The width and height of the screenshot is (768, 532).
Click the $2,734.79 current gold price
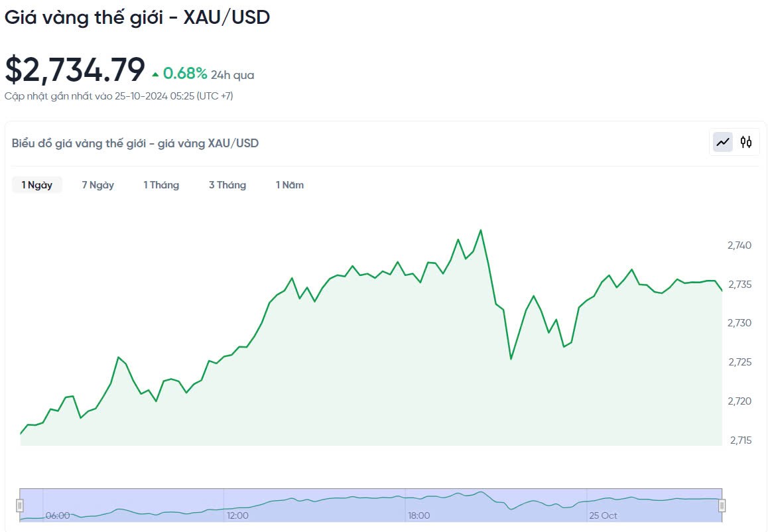tap(75, 70)
